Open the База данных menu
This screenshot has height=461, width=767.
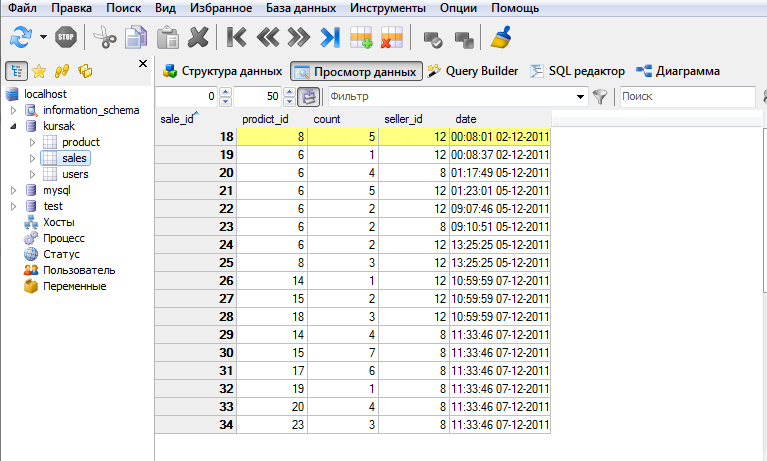point(301,8)
